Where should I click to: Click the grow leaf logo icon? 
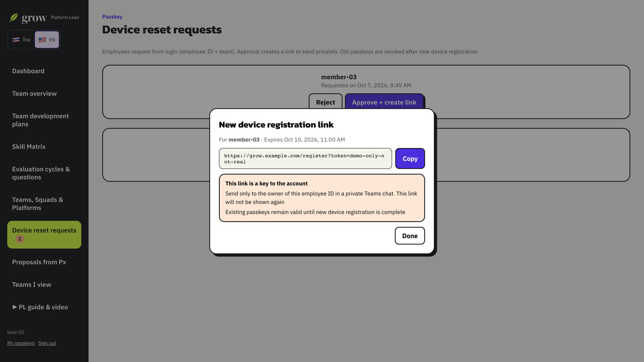click(14, 17)
